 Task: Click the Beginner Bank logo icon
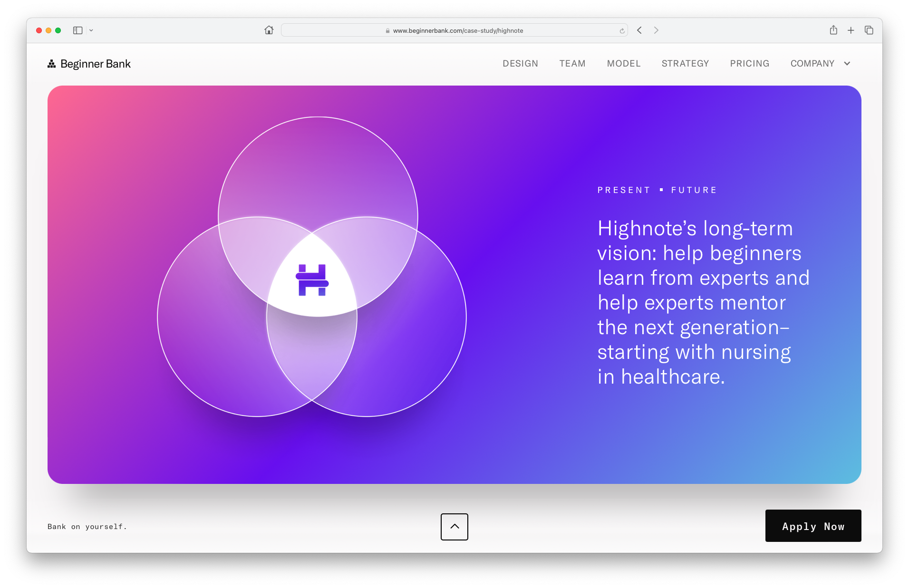52,64
